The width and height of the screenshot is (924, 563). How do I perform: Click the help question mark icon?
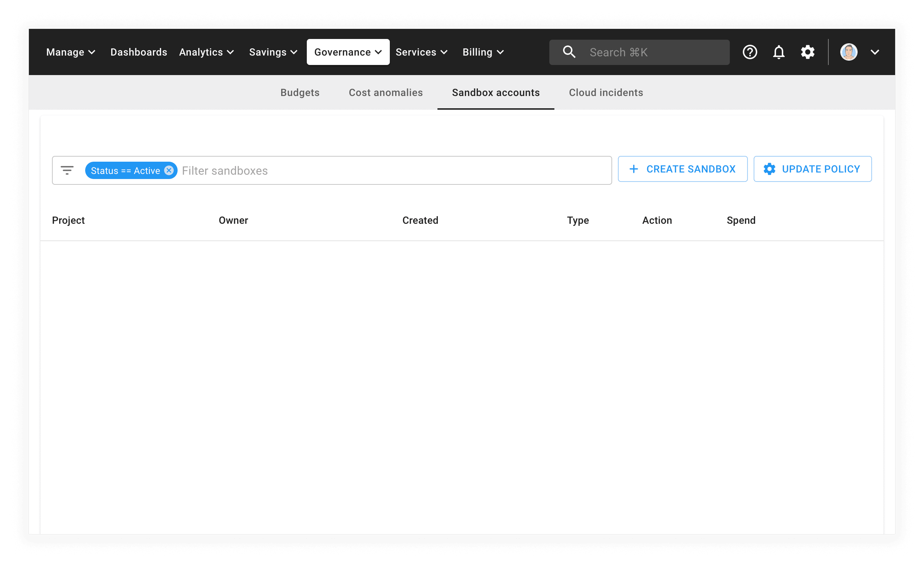[750, 52]
